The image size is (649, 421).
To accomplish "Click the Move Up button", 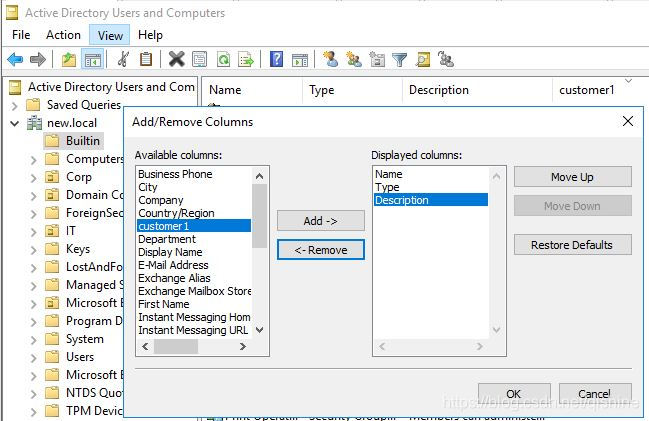I will [x=572, y=177].
